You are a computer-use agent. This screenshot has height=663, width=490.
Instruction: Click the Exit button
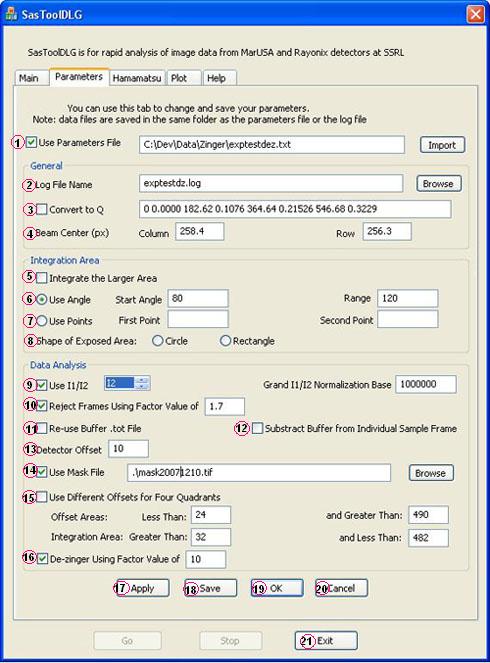point(326,641)
